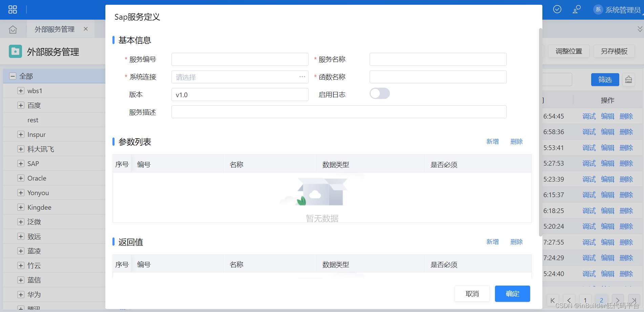Expand the Inspur tree node
The height and width of the screenshot is (312, 644).
(x=21, y=134)
